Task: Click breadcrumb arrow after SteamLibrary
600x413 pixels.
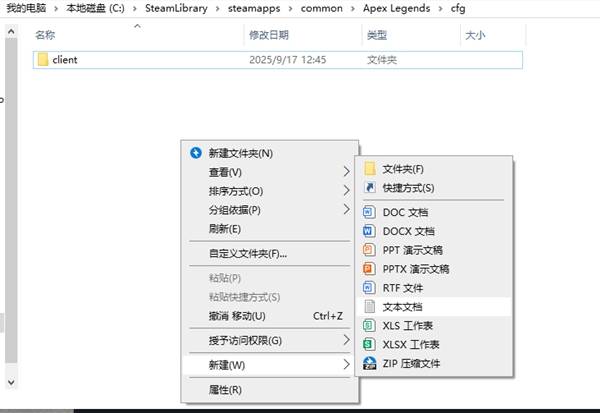Action: click(218, 9)
